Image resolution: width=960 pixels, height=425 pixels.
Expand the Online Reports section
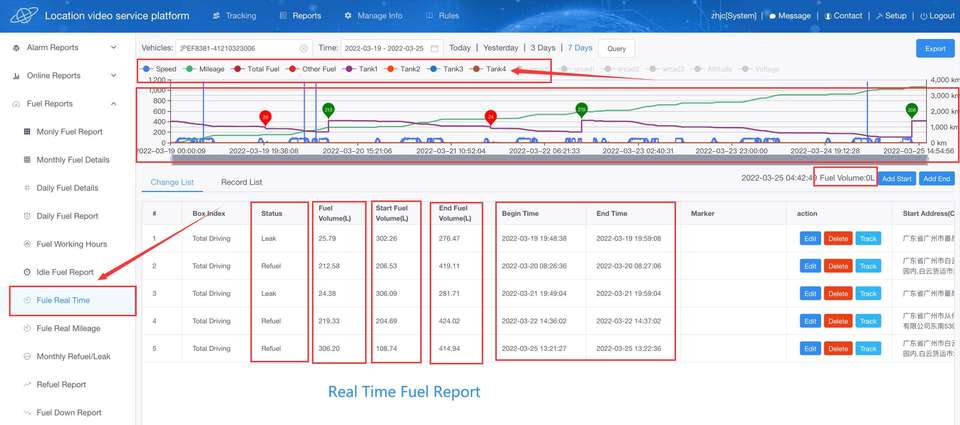point(113,75)
